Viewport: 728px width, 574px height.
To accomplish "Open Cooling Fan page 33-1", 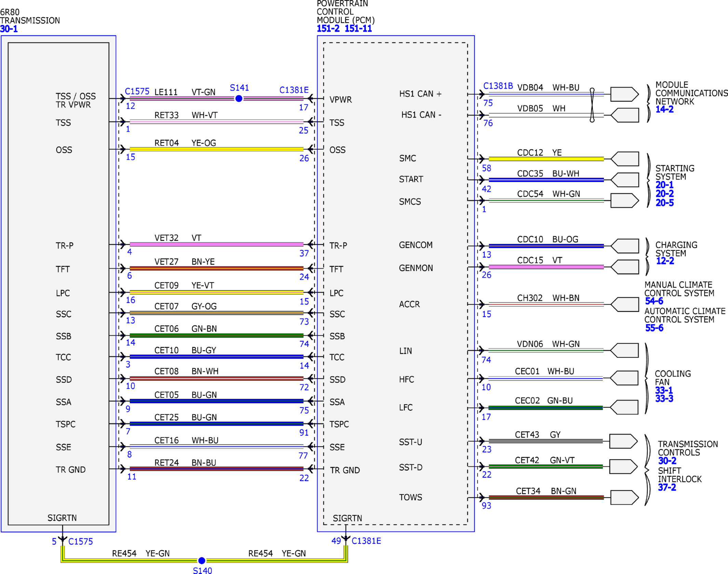I will (x=664, y=390).
